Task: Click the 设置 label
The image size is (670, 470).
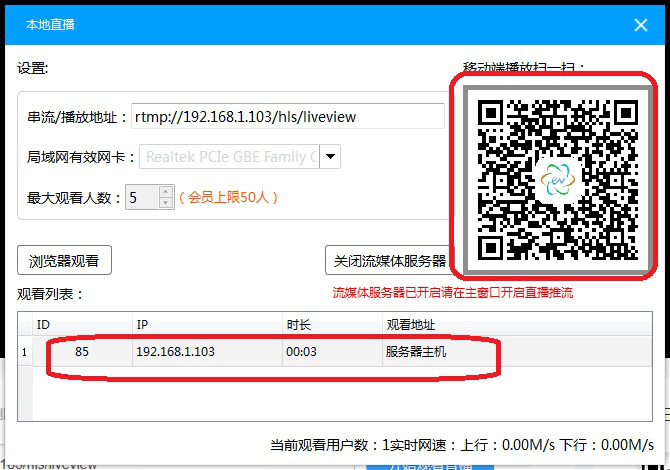Action: 33,68
